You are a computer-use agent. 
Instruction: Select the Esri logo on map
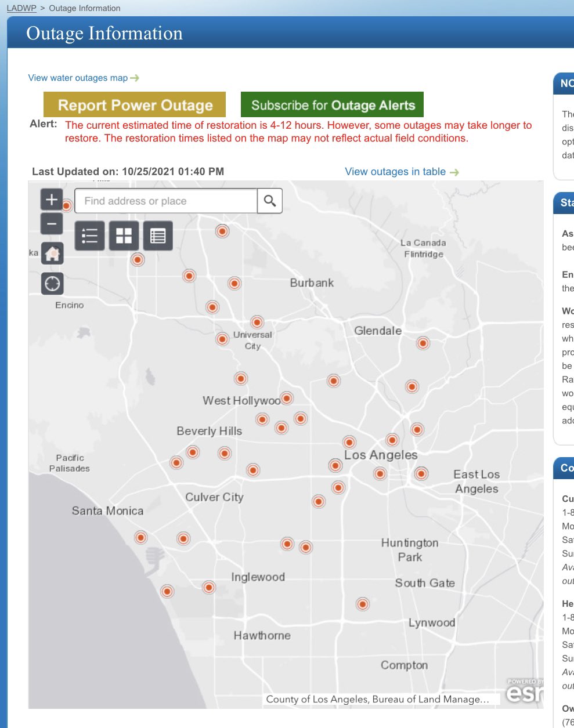click(524, 690)
